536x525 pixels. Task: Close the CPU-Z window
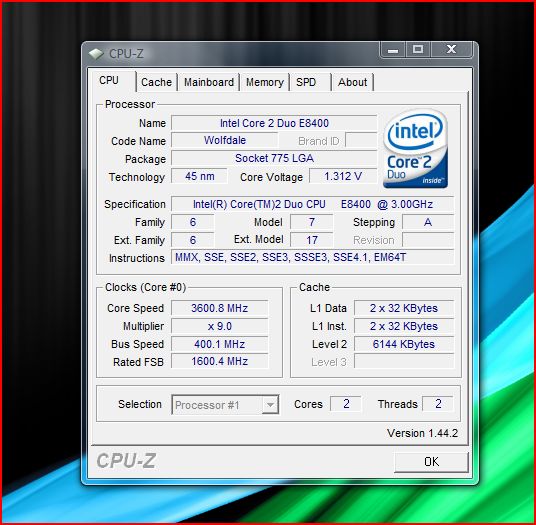tap(452, 50)
